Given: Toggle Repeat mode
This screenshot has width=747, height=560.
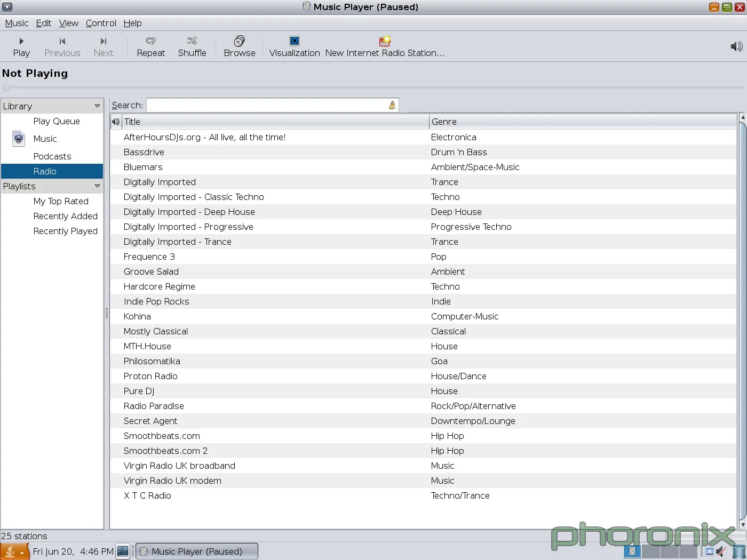Looking at the screenshot, I should (151, 47).
